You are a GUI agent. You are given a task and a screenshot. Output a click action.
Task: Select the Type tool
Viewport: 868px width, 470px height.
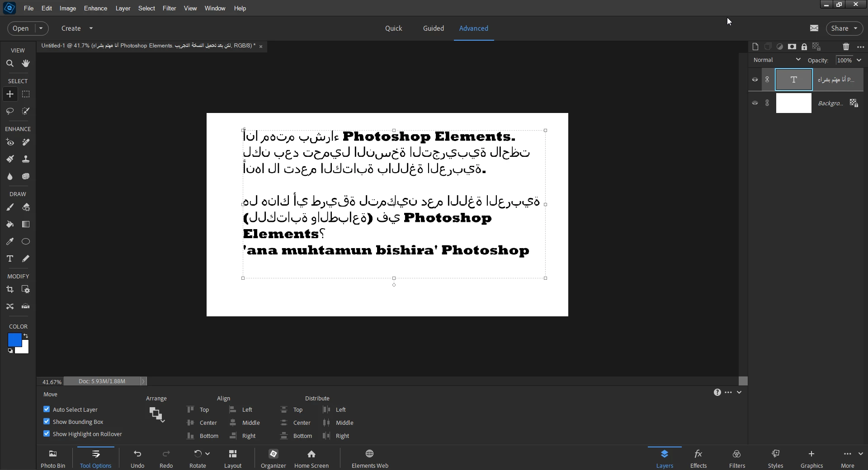pos(10,258)
